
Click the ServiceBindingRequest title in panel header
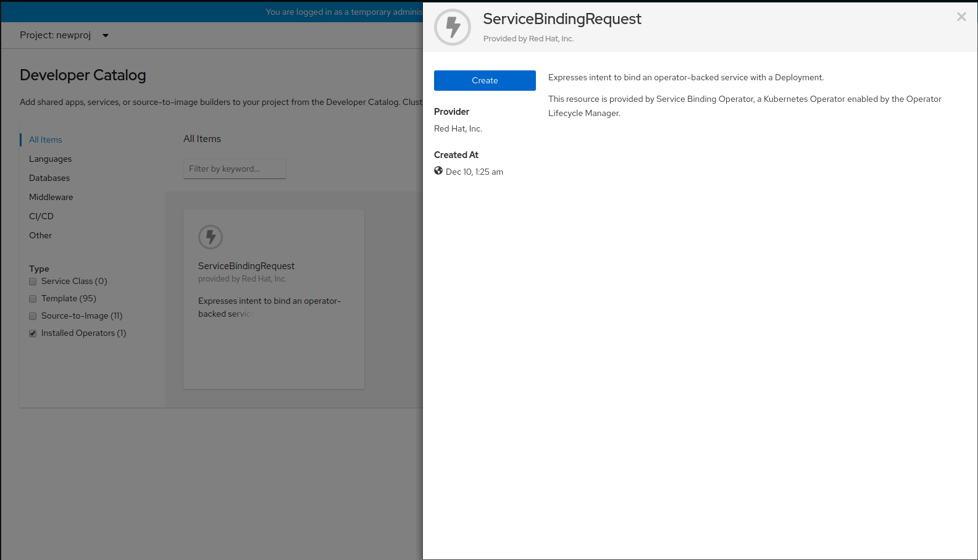click(x=562, y=19)
